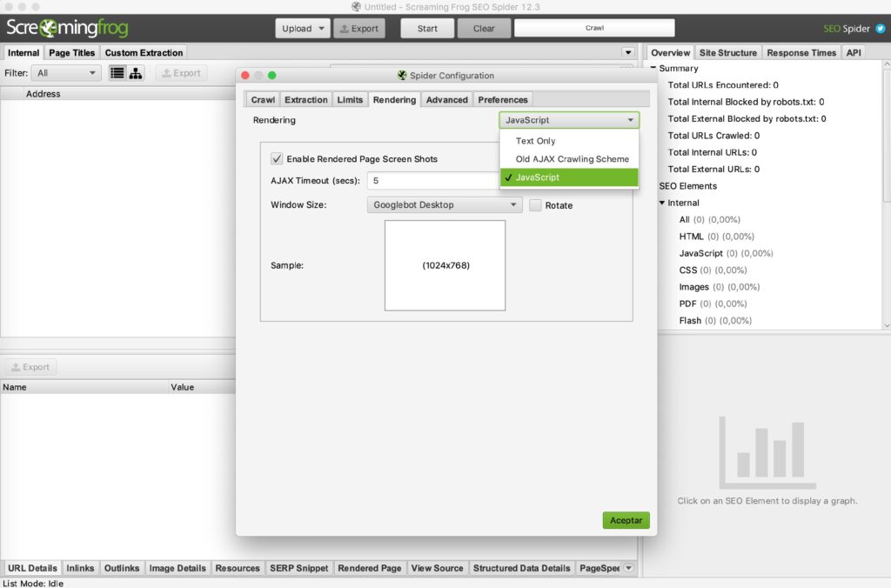Click the Aceptar button
The width and height of the screenshot is (891, 588).
point(626,520)
